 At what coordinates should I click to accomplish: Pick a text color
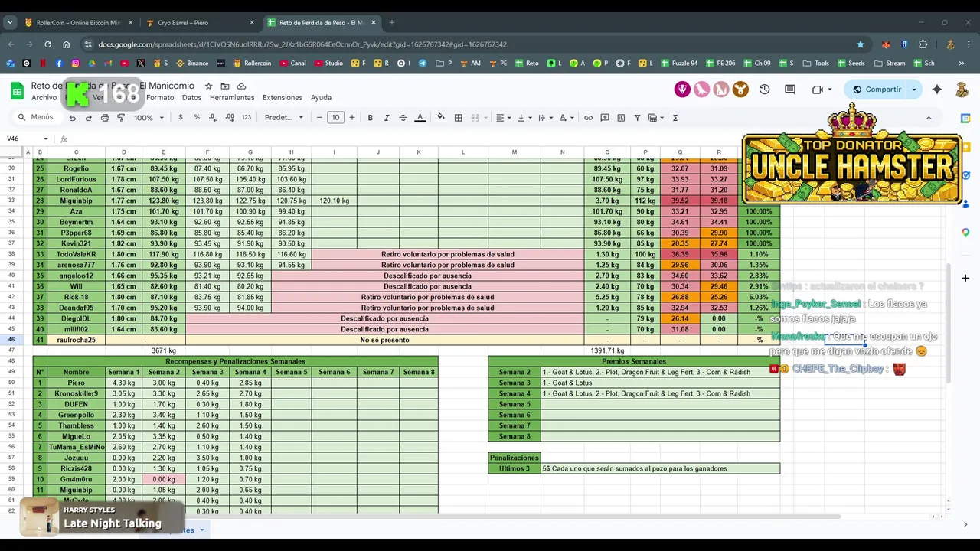(x=420, y=118)
